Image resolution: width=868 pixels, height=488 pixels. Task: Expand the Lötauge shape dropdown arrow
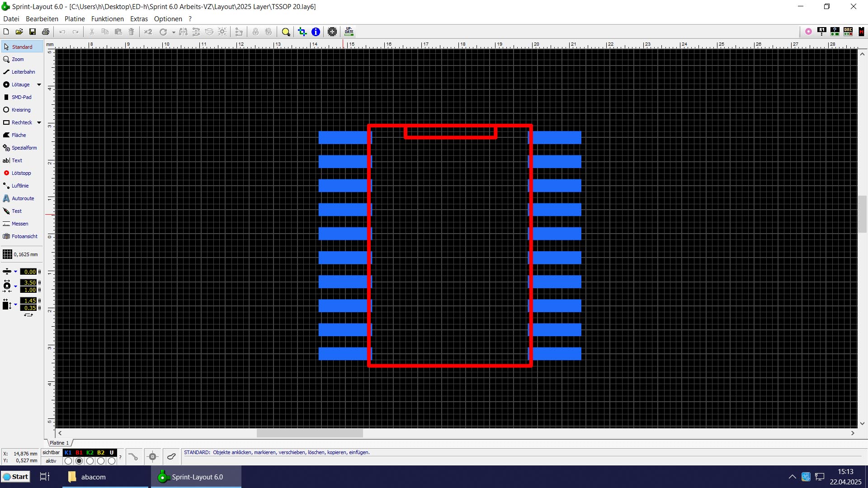39,84
